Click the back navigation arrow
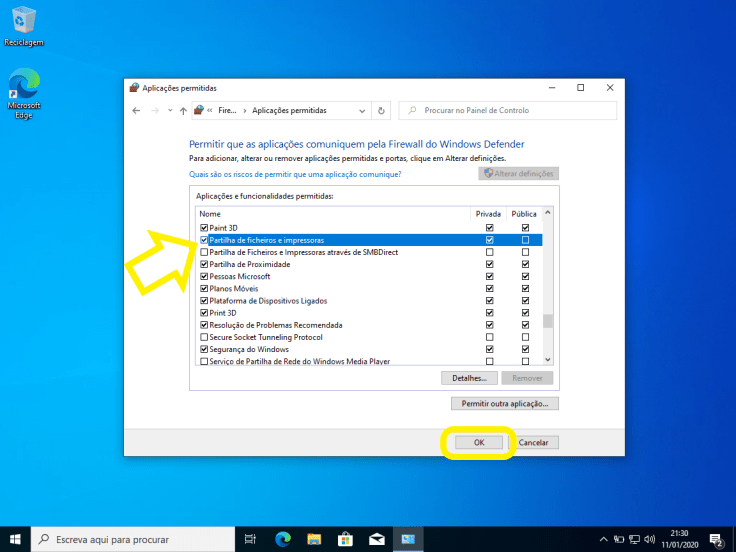 click(136, 110)
